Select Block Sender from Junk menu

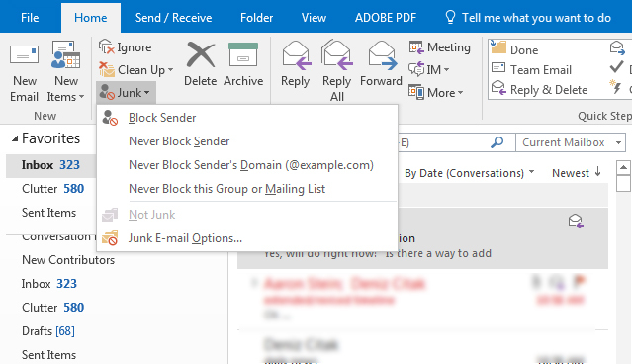tap(246, 118)
